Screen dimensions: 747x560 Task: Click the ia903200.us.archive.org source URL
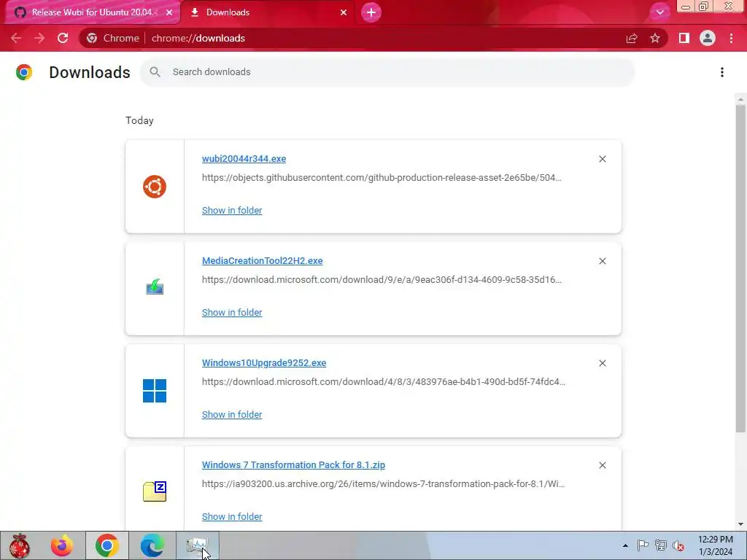pyautogui.click(x=384, y=484)
